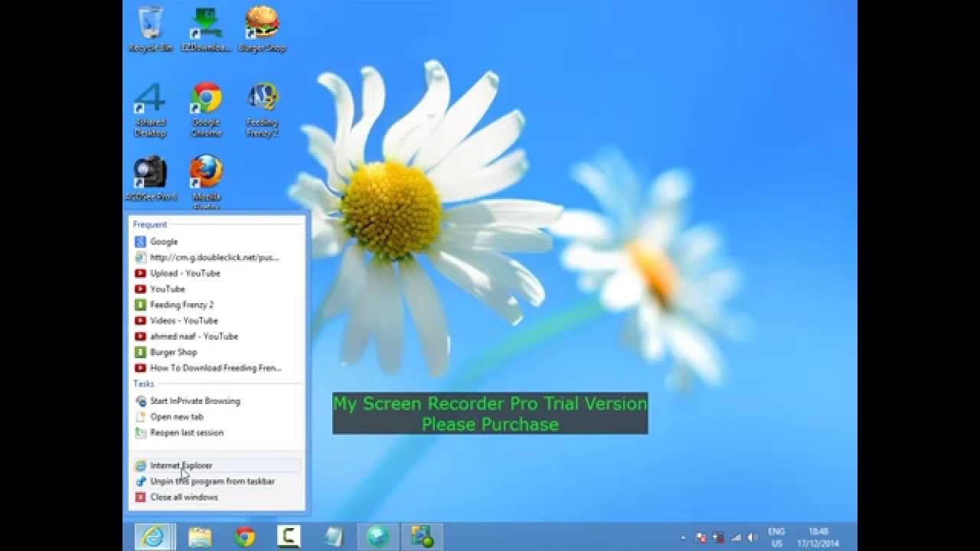Open File Explorer from the taskbar
Image resolution: width=980 pixels, height=551 pixels.
199,536
